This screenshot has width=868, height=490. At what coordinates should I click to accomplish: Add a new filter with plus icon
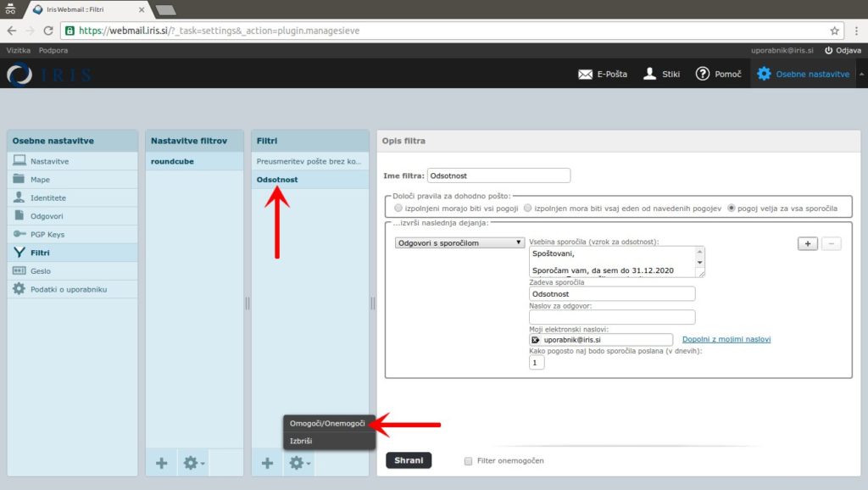267,463
